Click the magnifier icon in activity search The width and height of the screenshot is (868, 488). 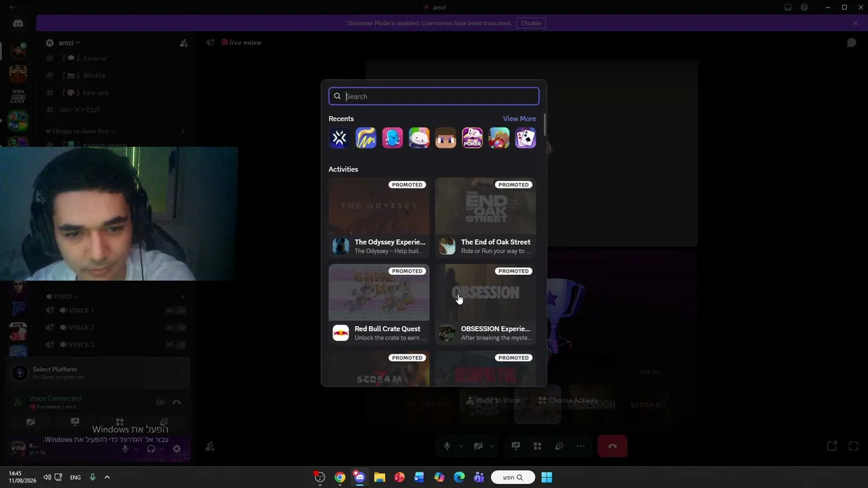[337, 96]
